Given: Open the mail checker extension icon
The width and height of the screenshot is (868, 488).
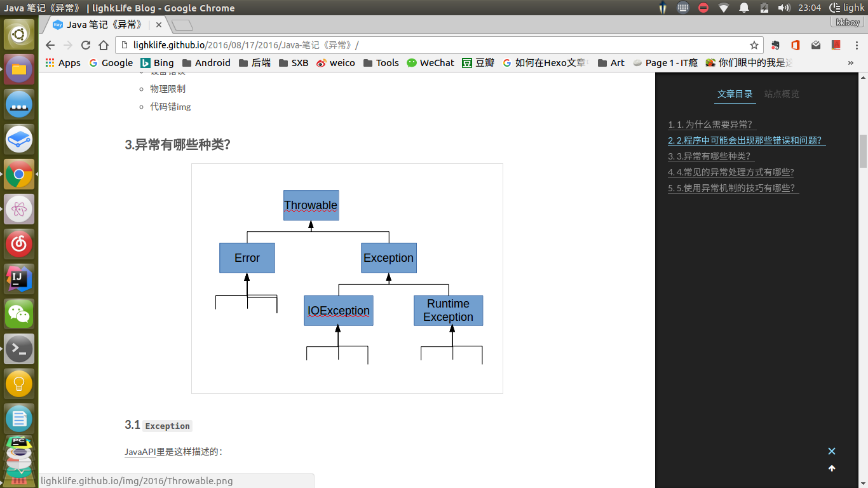Looking at the screenshot, I should [816, 45].
